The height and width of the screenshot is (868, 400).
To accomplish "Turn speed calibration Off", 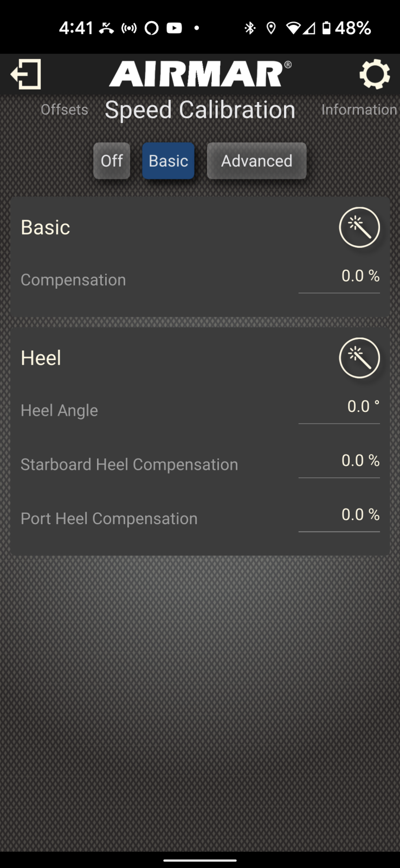I will [x=112, y=161].
